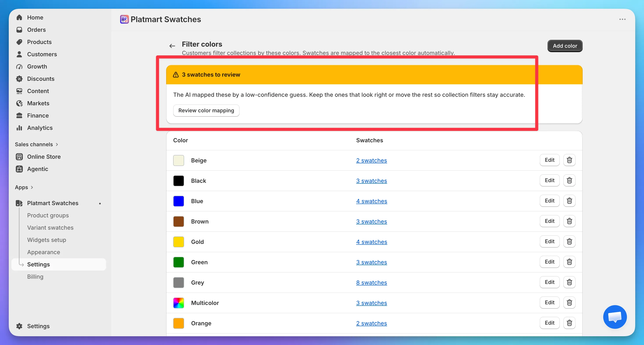Open Grey's 8 swatches link

372,282
